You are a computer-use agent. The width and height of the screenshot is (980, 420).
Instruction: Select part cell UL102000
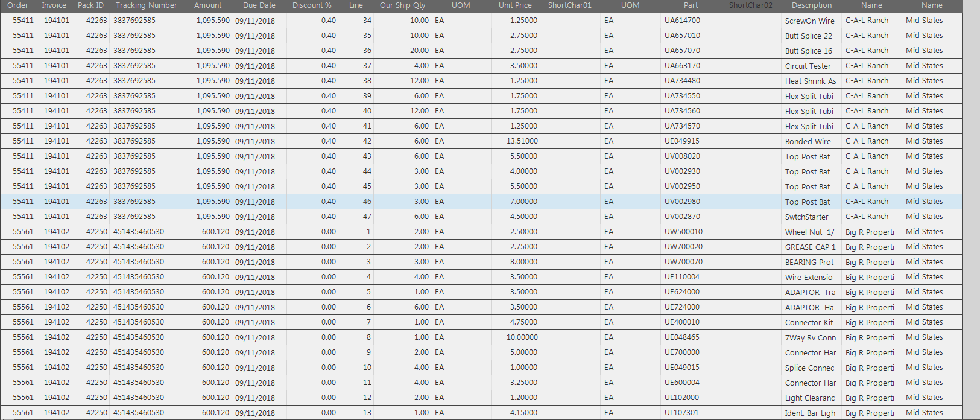tap(681, 398)
